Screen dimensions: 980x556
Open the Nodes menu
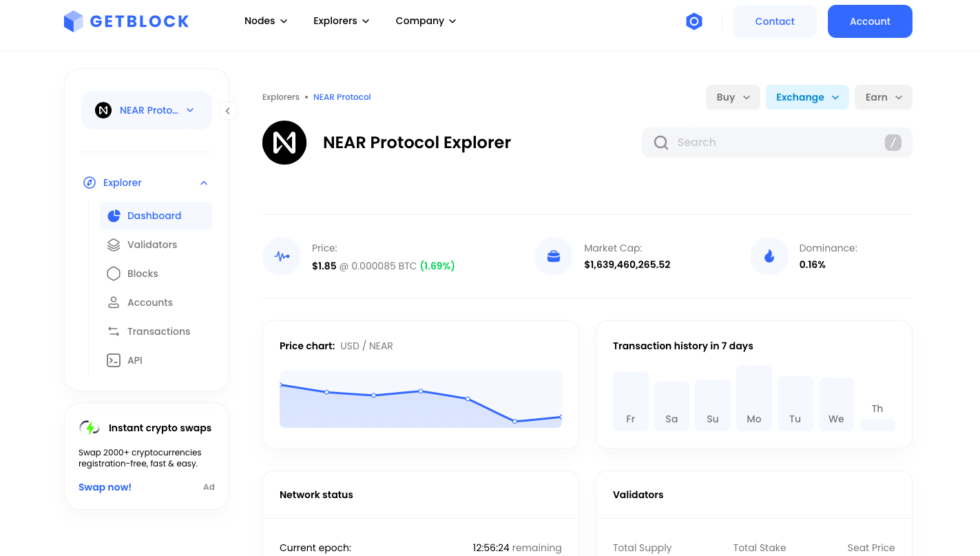pyautogui.click(x=266, y=21)
